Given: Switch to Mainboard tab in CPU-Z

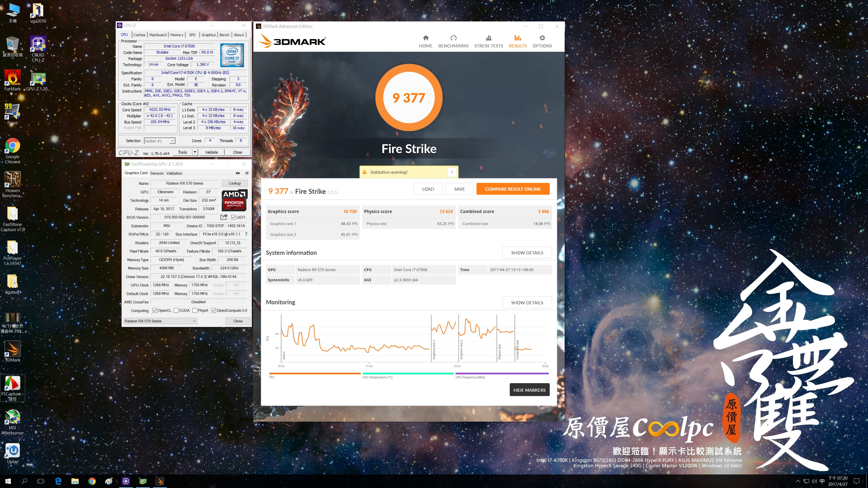Looking at the screenshot, I should 158,35.
